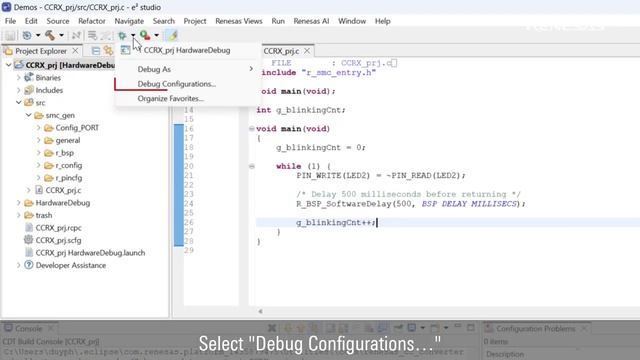Open the Edit menu
This screenshot has height=360, width=640.
[x=31, y=21]
